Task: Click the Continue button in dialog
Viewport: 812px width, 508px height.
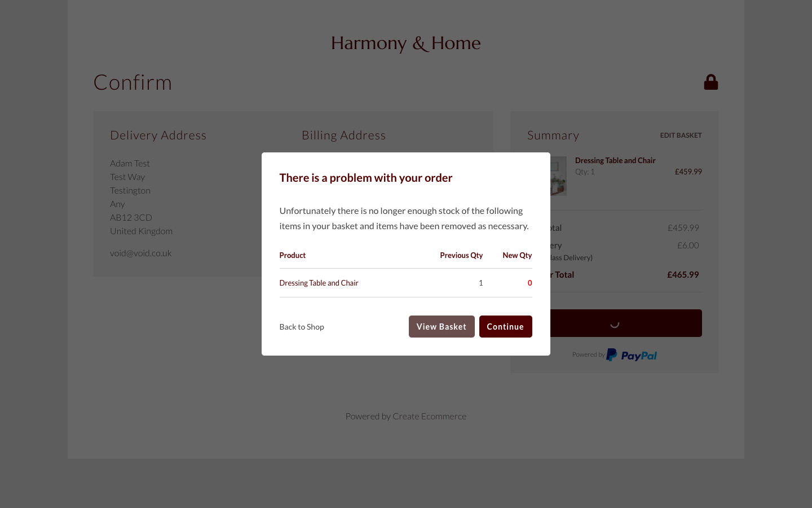Action: click(506, 327)
